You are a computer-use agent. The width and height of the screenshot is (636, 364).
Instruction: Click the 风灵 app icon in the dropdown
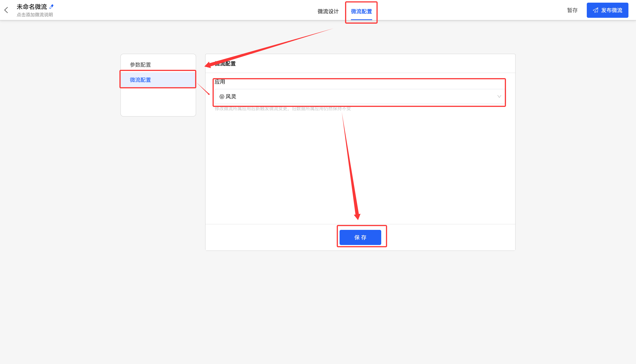pyautogui.click(x=222, y=96)
